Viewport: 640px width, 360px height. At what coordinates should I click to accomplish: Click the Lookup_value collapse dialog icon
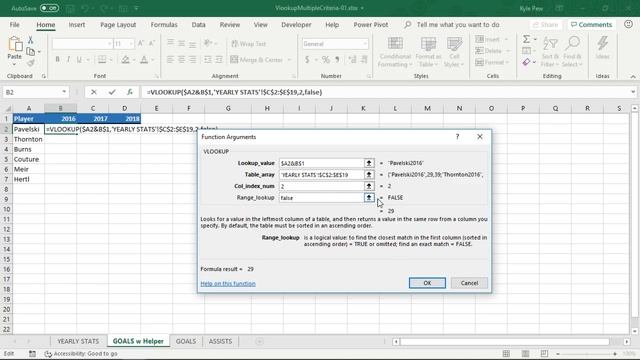[x=369, y=163]
